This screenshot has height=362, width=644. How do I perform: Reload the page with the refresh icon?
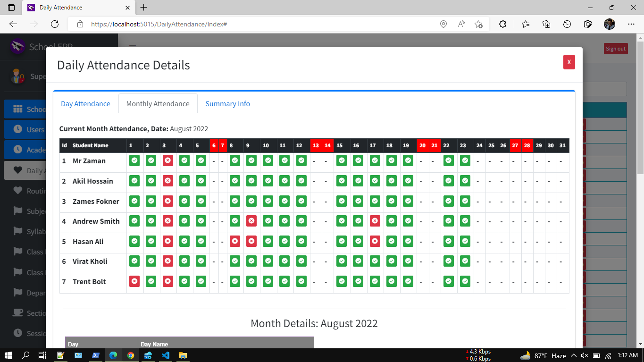(x=54, y=24)
